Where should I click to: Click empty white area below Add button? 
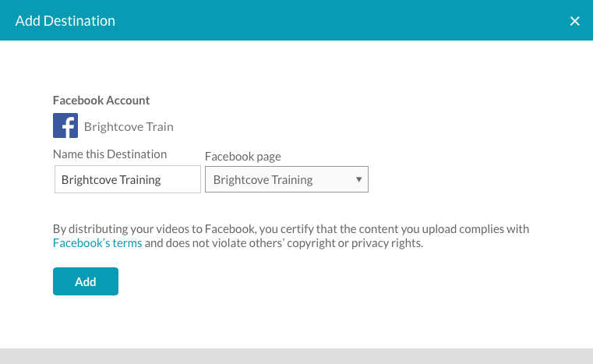[296, 320]
